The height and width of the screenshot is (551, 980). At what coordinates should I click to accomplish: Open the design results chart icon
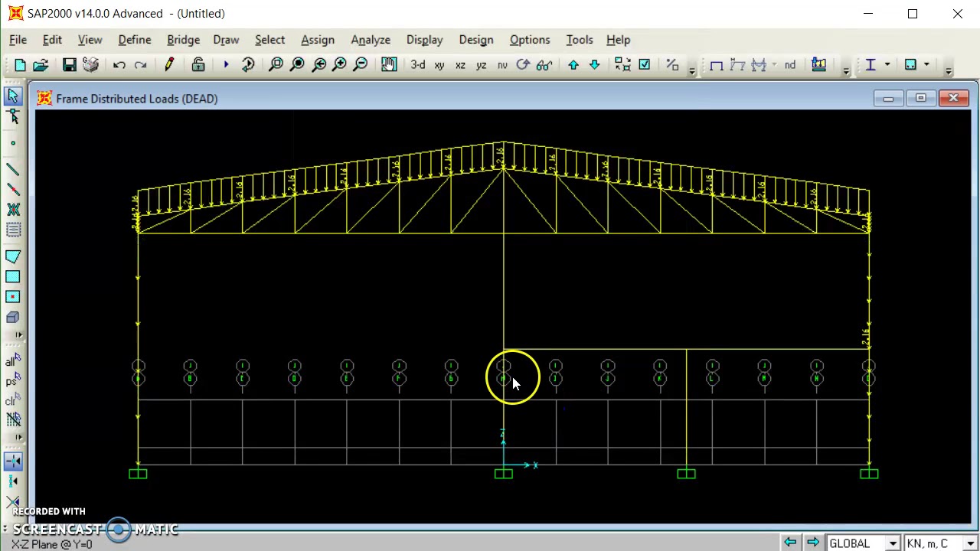818,65
